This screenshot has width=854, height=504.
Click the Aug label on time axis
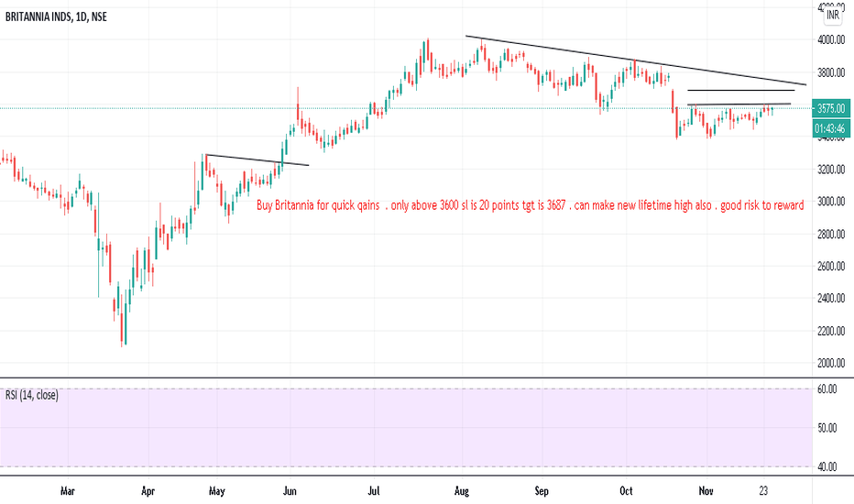click(x=462, y=491)
